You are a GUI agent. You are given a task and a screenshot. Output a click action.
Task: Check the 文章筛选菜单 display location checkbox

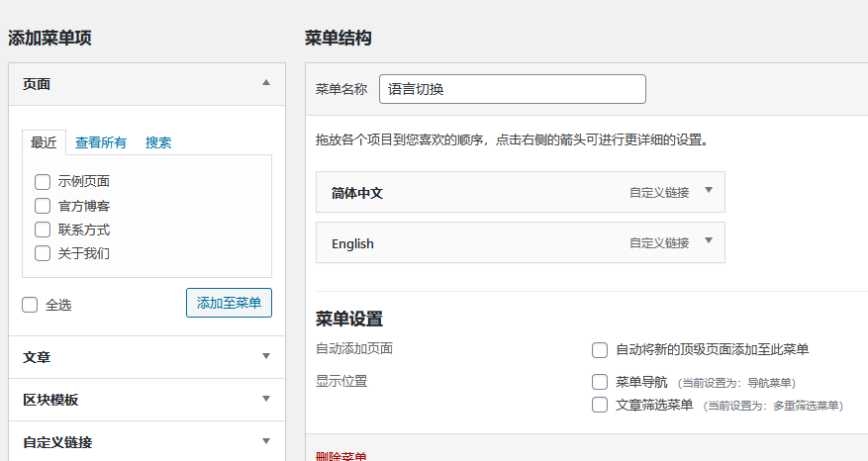coord(600,405)
